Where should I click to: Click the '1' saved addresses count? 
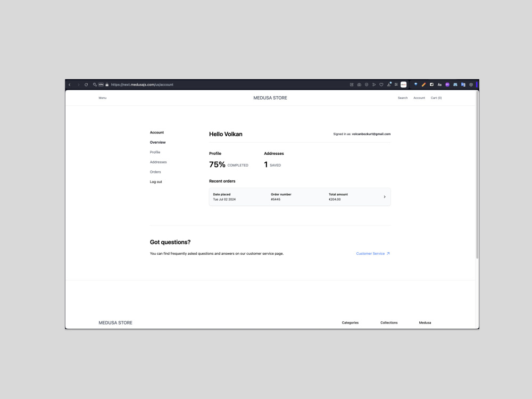pyautogui.click(x=266, y=164)
